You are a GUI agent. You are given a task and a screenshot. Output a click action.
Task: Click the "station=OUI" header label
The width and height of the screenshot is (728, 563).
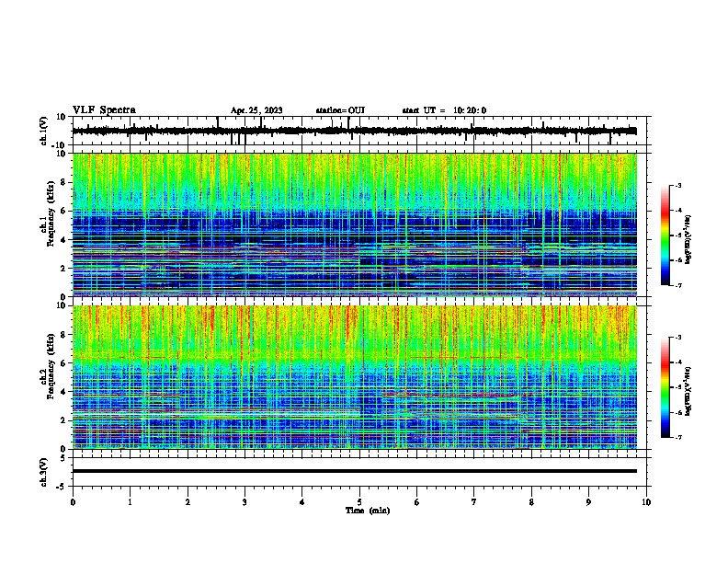pos(340,110)
